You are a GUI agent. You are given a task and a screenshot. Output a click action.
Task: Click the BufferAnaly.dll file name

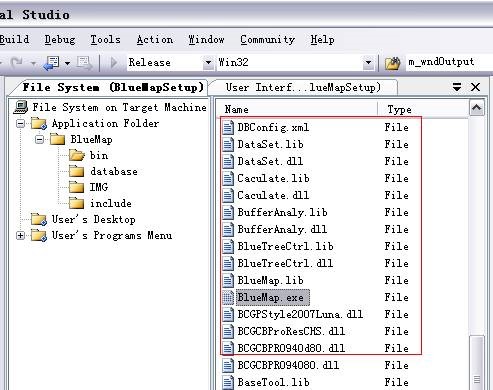[282, 229]
